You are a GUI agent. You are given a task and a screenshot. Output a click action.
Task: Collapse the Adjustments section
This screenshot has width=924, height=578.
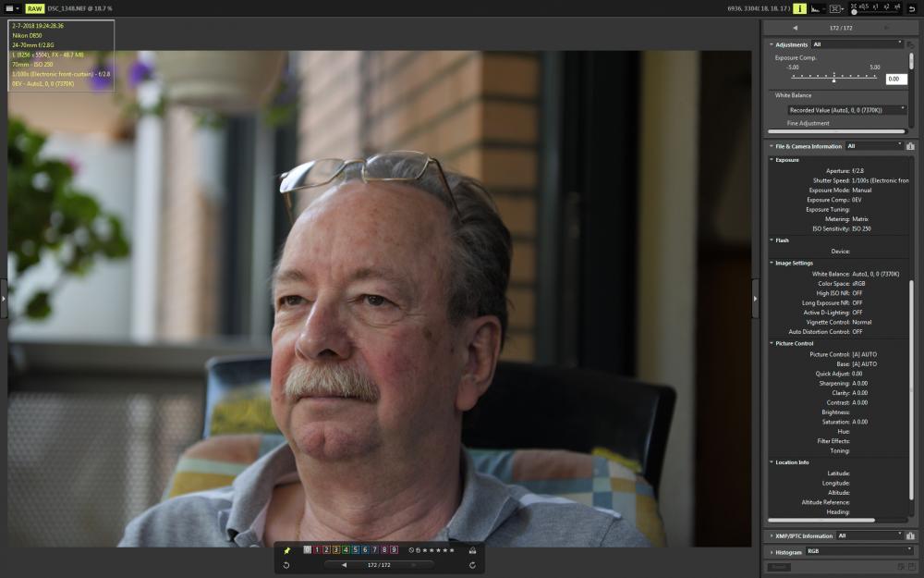(772, 44)
